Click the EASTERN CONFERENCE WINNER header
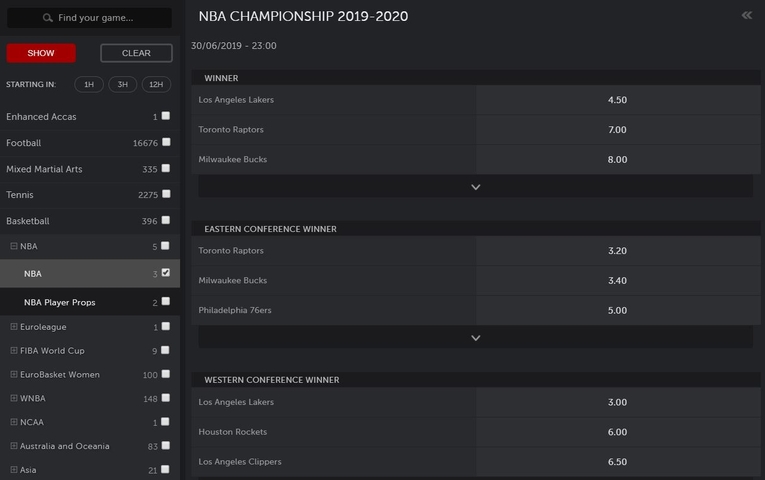The width and height of the screenshot is (765, 480). [476, 229]
